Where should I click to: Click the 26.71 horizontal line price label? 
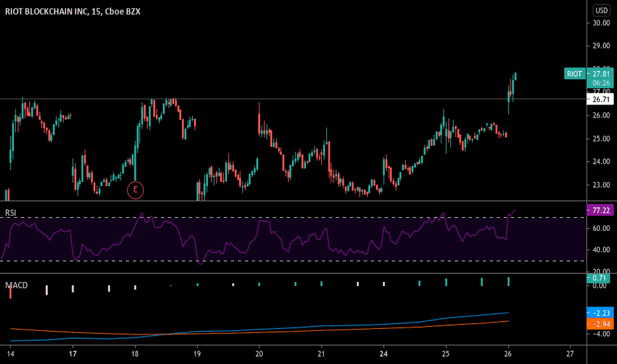[x=600, y=99]
